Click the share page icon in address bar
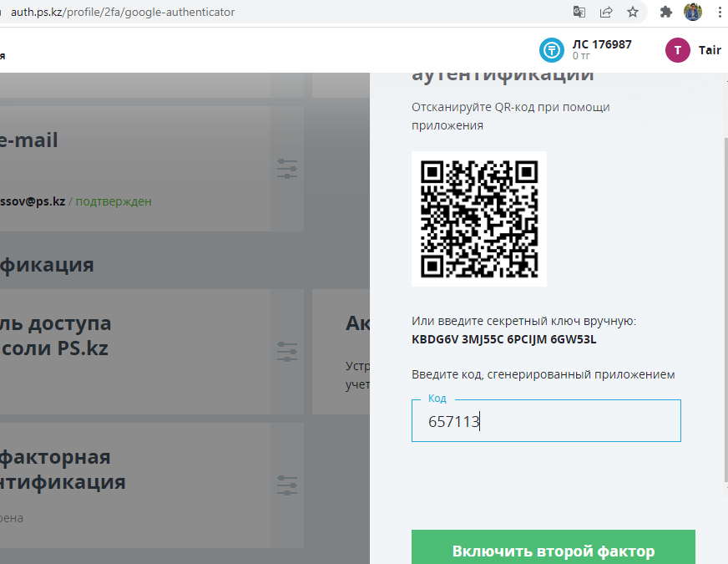This screenshot has width=728, height=564. coord(606,12)
